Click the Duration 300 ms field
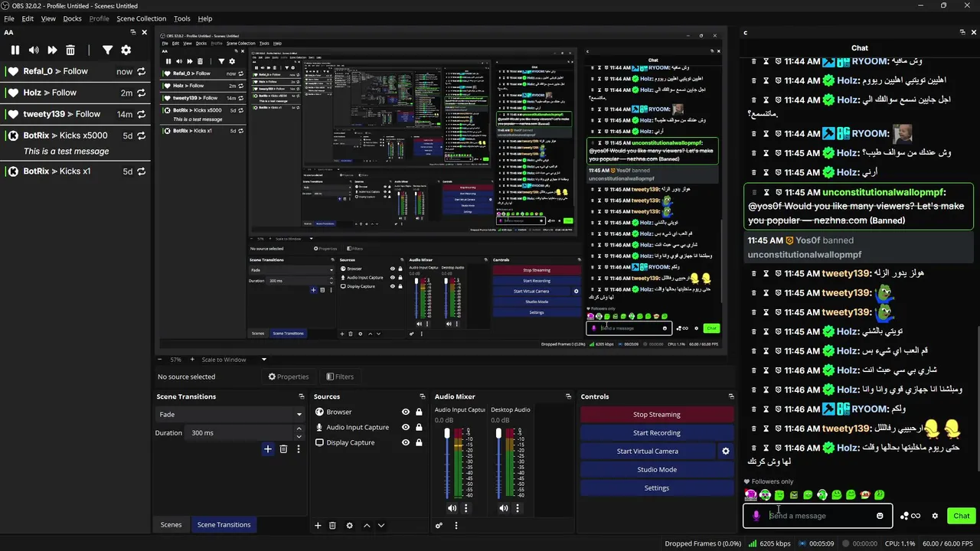Image resolution: width=980 pixels, height=551 pixels. 241,433
